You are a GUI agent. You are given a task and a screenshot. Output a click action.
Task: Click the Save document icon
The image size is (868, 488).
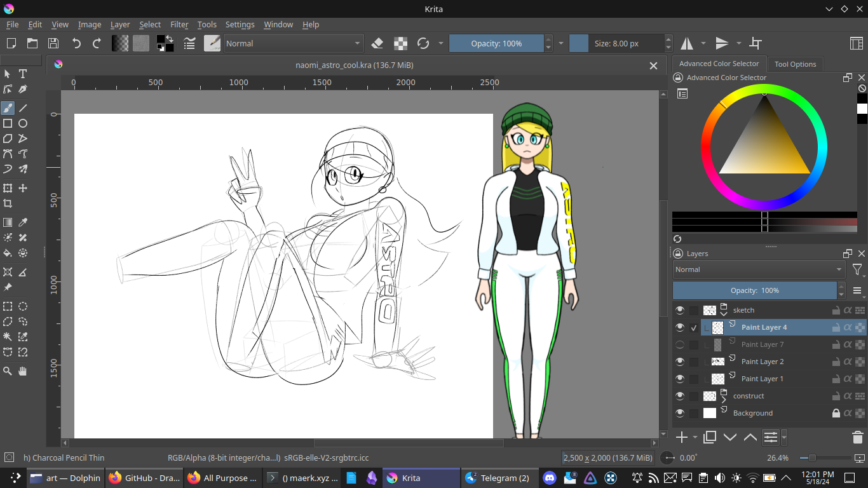click(53, 43)
